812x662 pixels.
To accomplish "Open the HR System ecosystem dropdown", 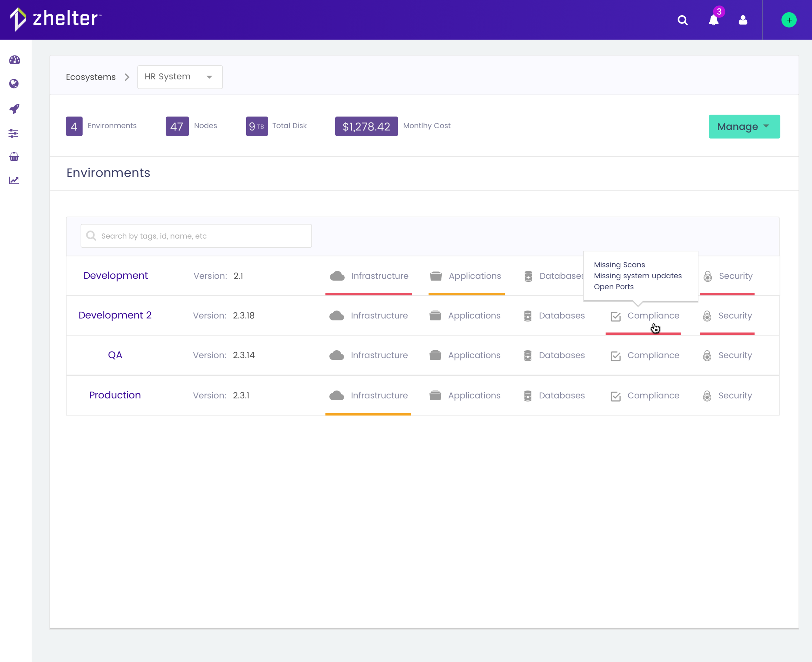I will 180,77.
